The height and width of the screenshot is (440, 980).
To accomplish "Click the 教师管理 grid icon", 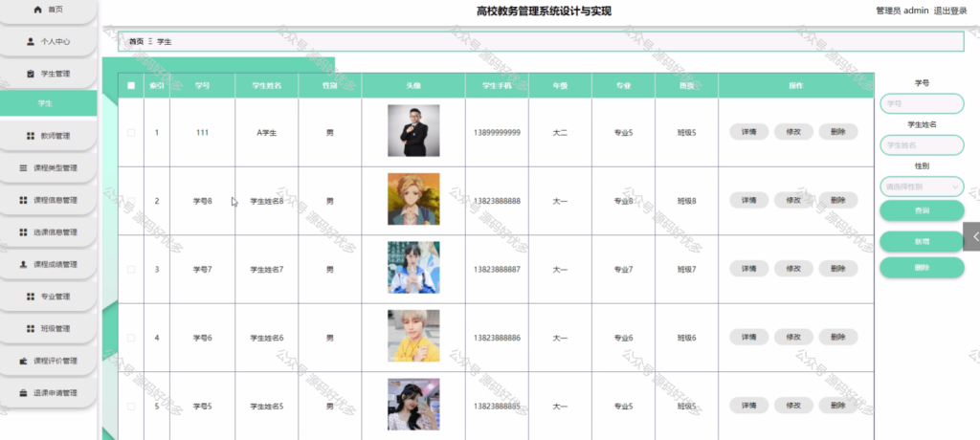I will coord(31,136).
